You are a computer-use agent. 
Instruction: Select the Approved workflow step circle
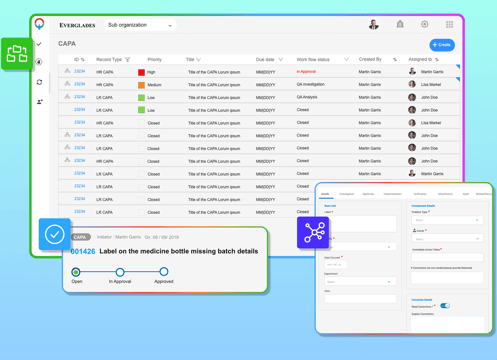coord(164,272)
